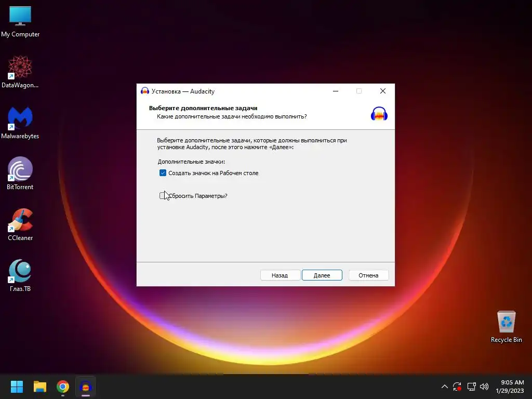Select the Глаз.ТВ desktop shortcut

(x=20, y=275)
